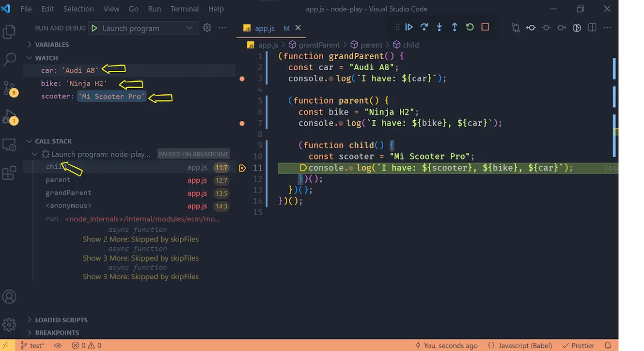Image resolution: width=644 pixels, height=351 pixels.
Task: Select the bike watch expression
Action: [130, 83]
